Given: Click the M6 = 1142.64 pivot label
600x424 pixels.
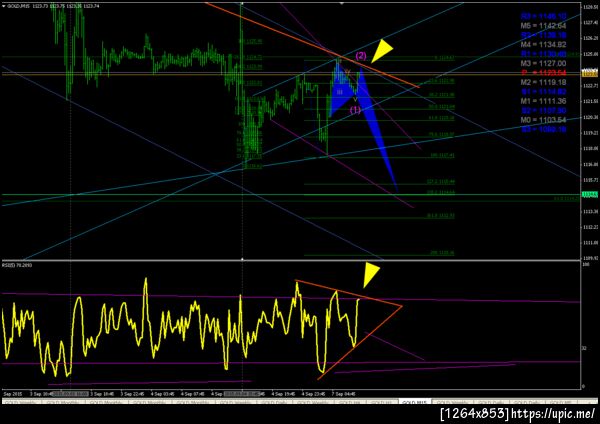Looking at the screenshot, I should 543,26.
